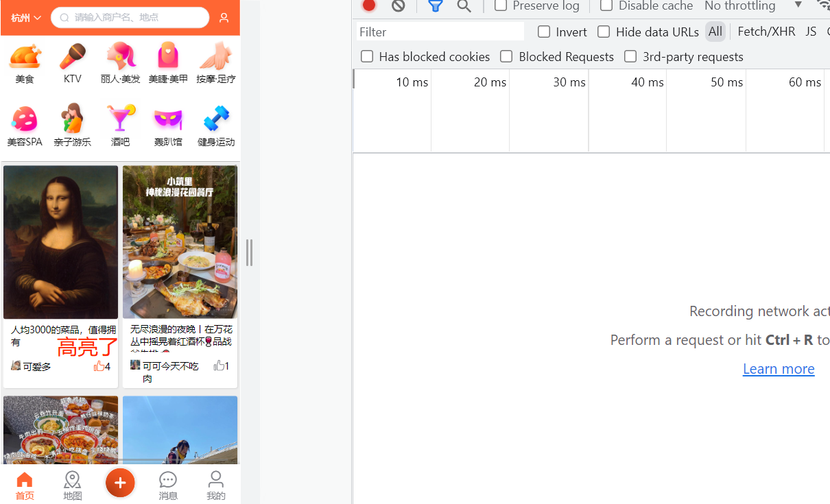
Task: Check the Invert filter checkbox
Action: click(x=544, y=32)
